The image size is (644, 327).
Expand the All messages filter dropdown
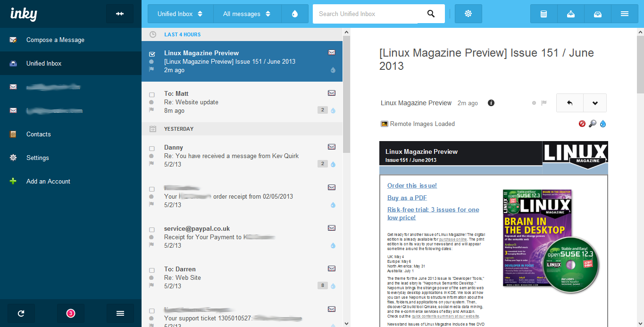click(x=247, y=14)
